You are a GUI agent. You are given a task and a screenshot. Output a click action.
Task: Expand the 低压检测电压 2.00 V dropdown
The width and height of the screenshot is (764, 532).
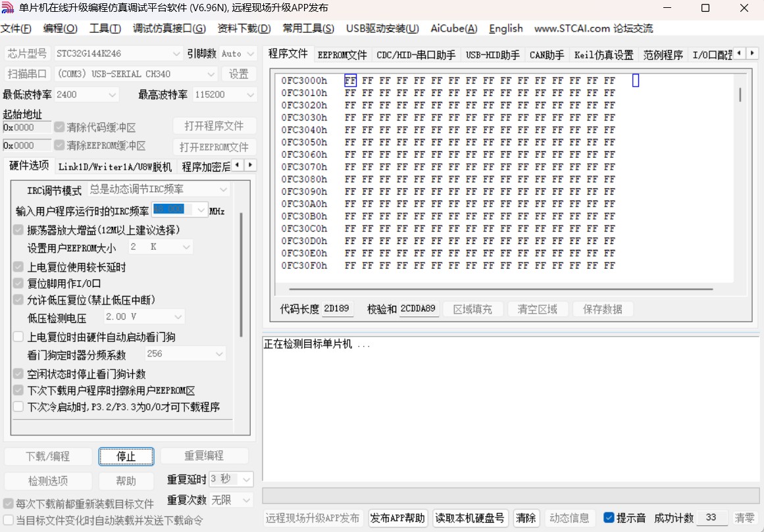tap(178, 317)
